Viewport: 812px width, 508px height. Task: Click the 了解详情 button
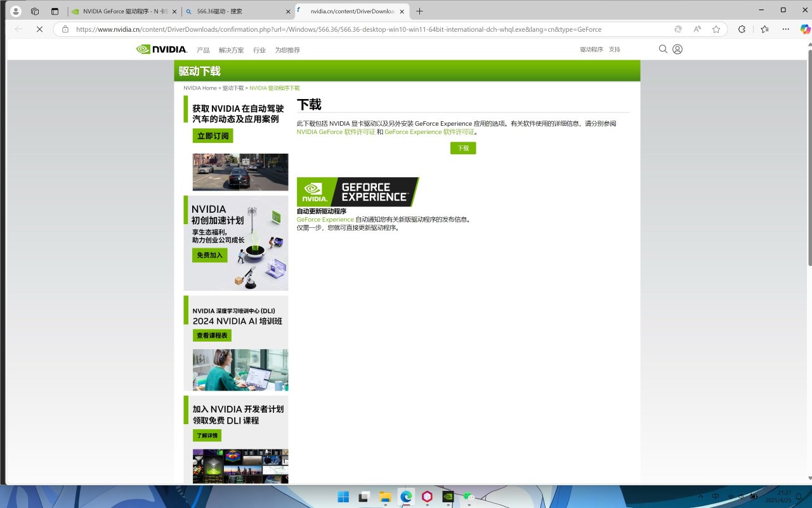(207, 436)
